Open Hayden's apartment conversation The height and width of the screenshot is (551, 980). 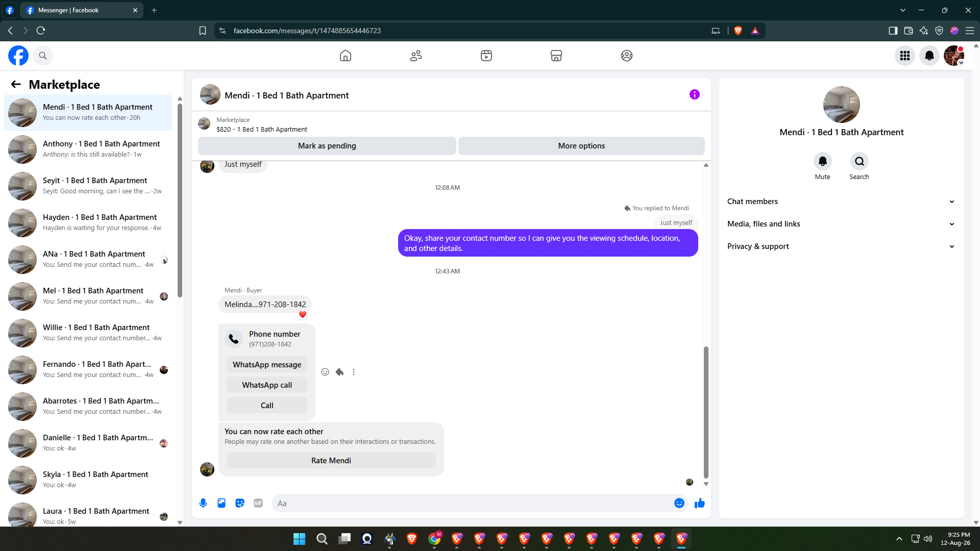point(88,223)
